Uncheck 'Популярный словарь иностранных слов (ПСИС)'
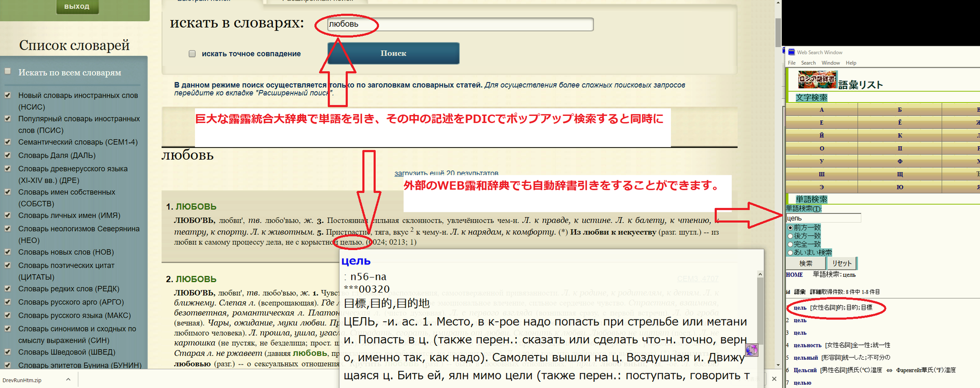The height and width of the screenshot is (388, 980). coord(8,118)
